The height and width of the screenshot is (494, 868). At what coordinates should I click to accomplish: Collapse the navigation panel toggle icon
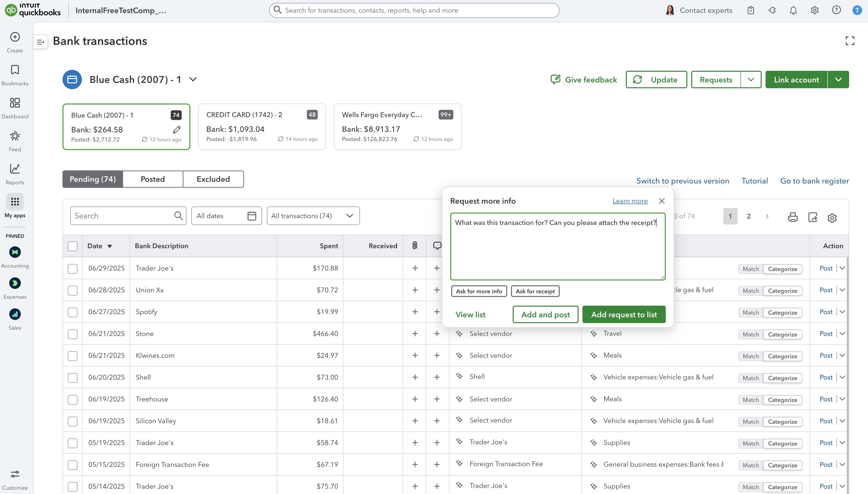[41, 42]
